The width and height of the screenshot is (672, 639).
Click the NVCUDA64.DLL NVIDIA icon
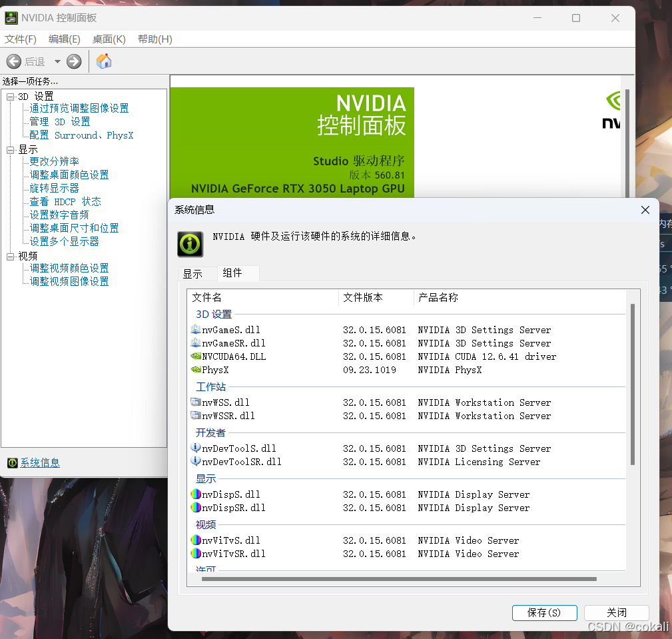(x=195, y=356)
